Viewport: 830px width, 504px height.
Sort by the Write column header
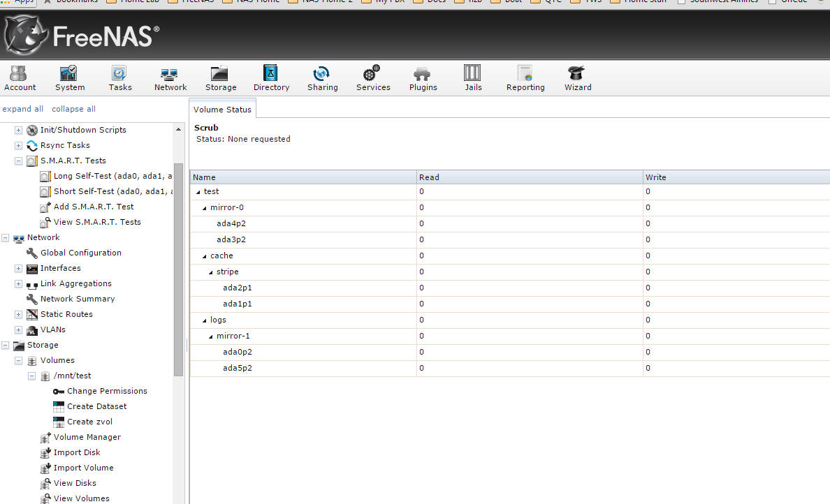737,177
